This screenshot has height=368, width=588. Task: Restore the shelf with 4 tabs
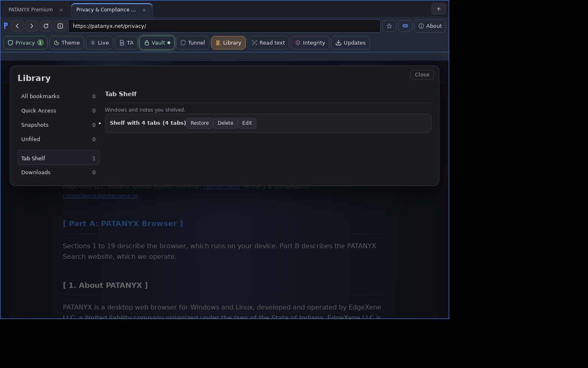pyautogui.click(x=200, y=123)
